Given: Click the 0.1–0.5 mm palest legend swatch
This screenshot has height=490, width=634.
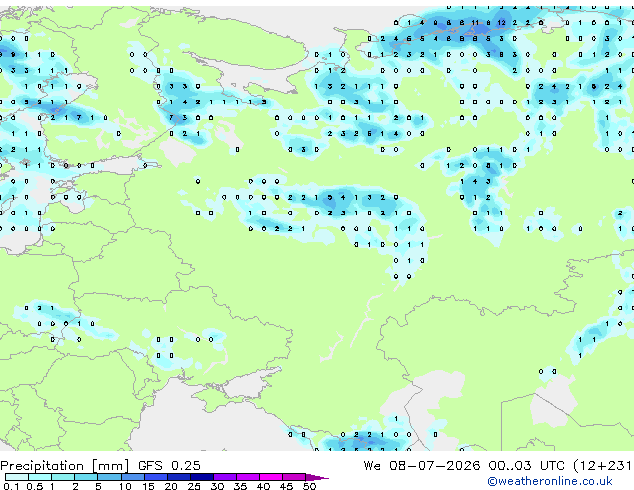Looking at the screenshot, I should 17,477.
